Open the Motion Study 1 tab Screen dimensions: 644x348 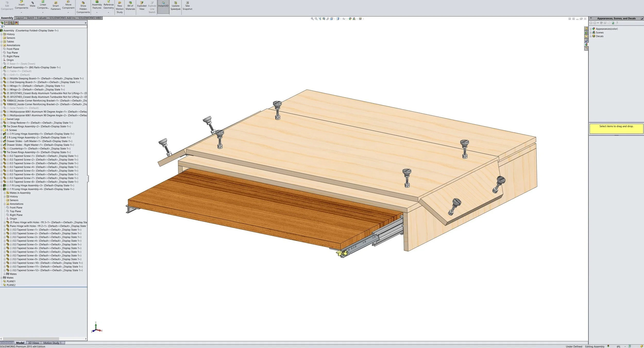point(52,343)
